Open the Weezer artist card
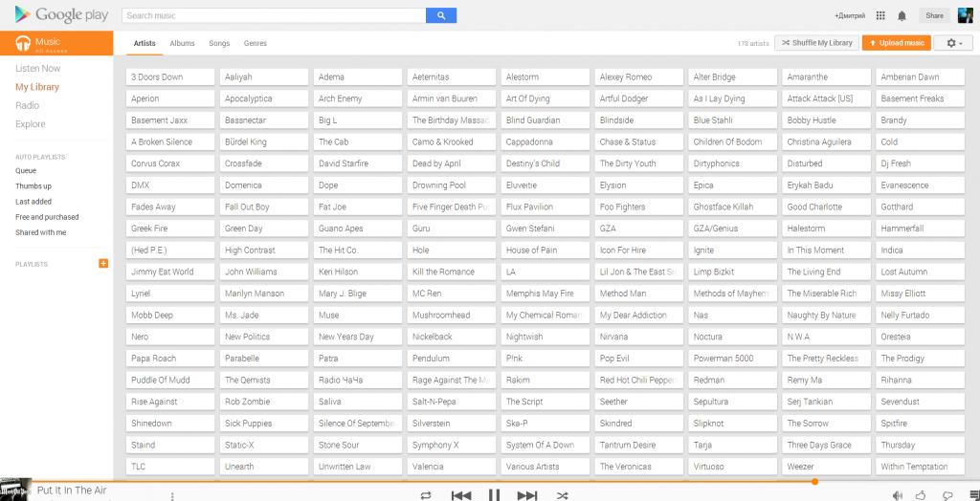The height and width of the screenshot is (501, 980). click(x=826, y=467)
